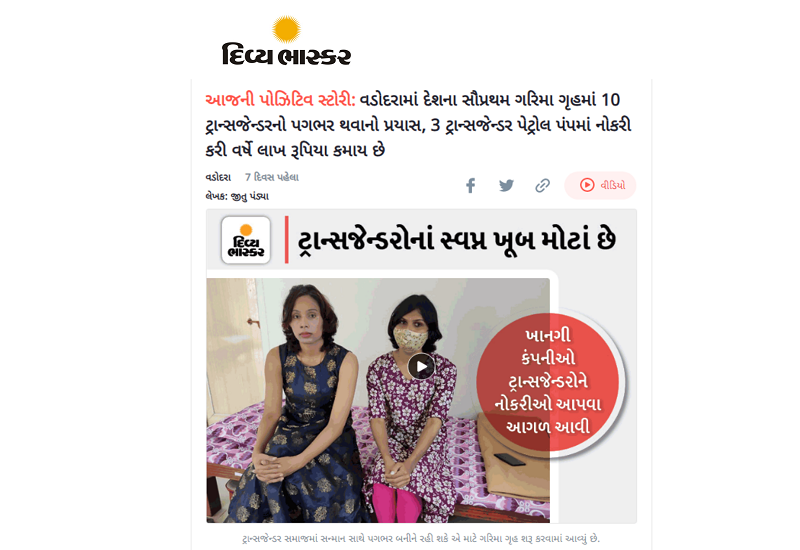Click the grey caption text below the photo
The width and height of the screenshot is (800, 550).
tap(421, 538)
